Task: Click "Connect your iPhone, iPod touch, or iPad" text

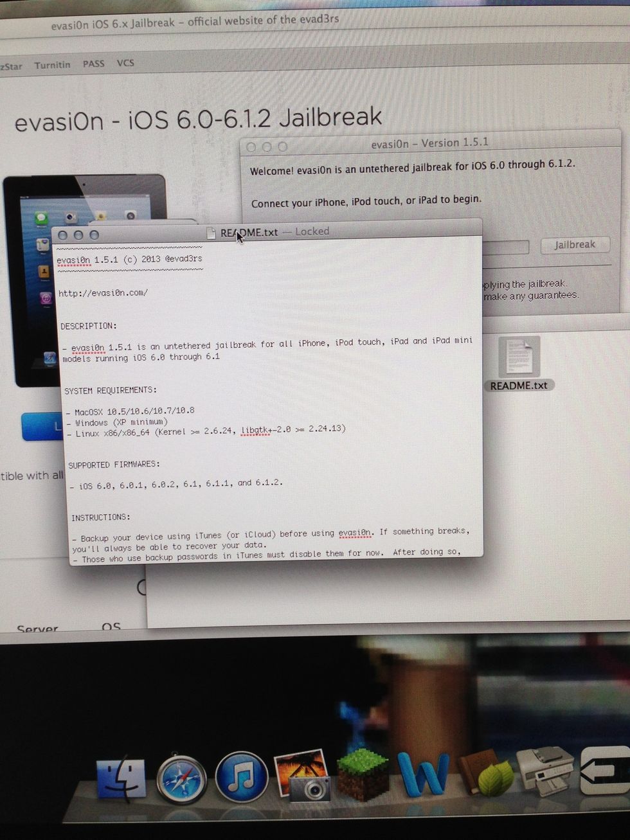Action: click(x=366, y=201)
